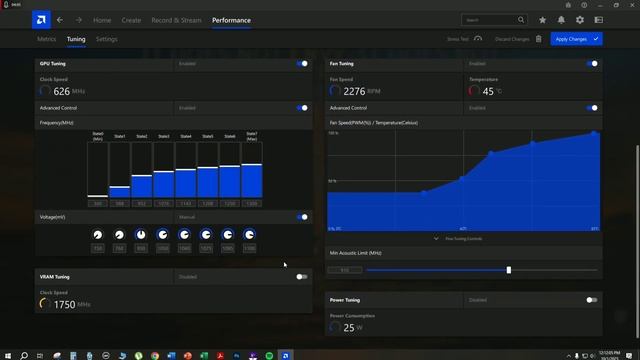Launch Google Chrome from the taskbar

(x=155, y=356)
